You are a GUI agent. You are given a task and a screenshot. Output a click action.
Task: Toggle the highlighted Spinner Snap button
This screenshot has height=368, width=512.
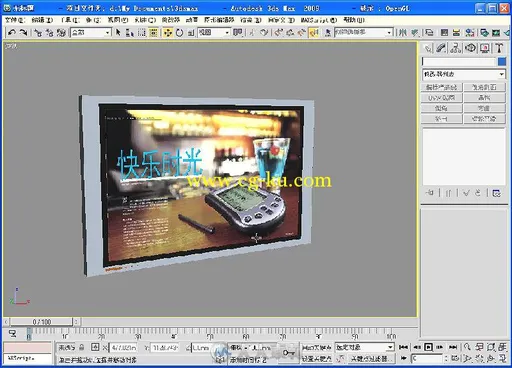[314, 32]
